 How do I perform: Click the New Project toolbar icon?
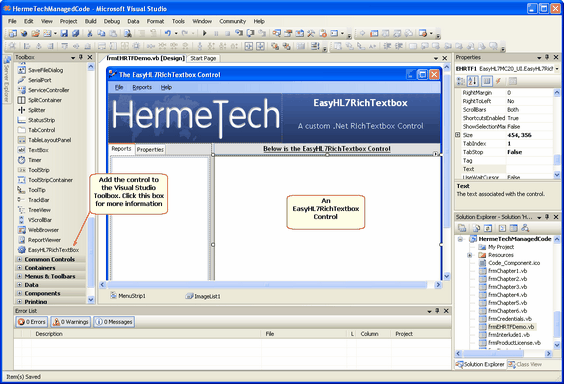13,33
